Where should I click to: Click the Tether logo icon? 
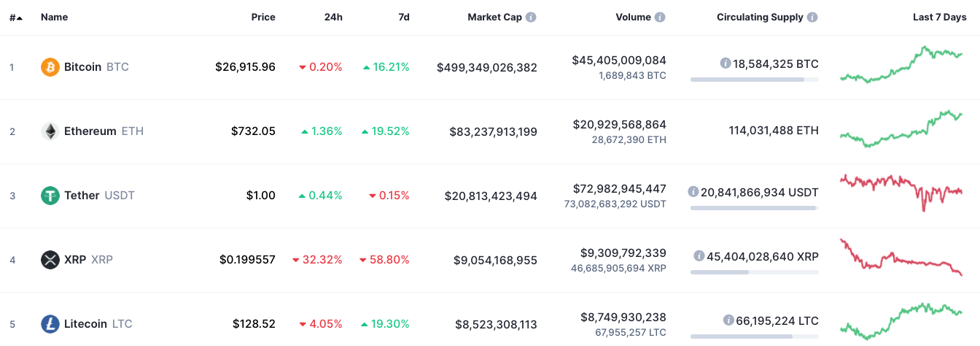tap(50, 196)
